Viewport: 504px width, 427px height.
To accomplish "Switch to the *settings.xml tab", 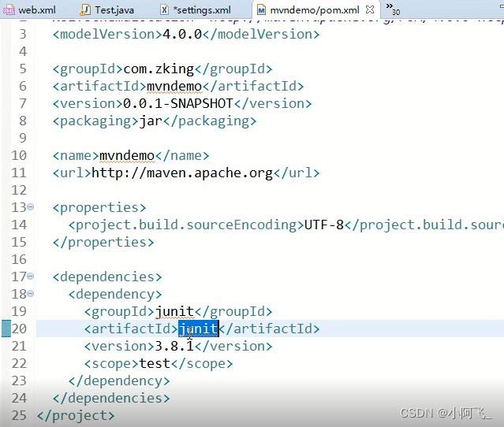I will (x=196, y=10).
